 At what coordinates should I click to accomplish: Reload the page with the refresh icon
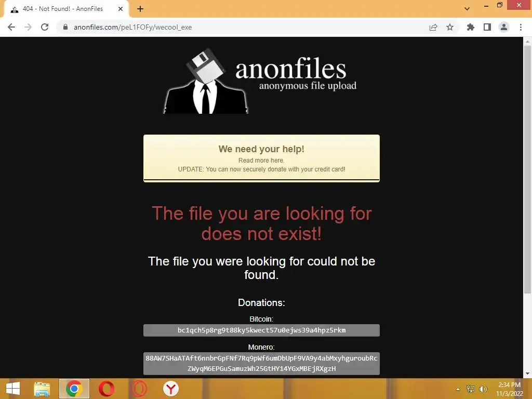point(45,27)
